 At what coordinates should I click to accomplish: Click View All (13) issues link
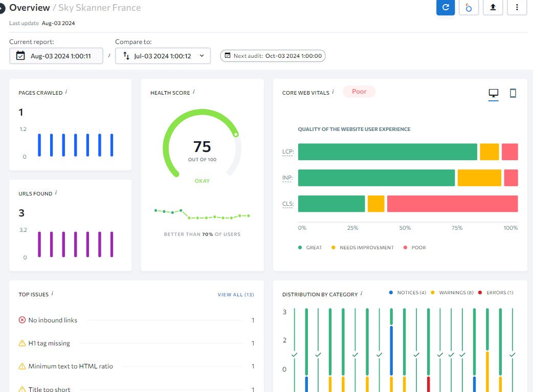(236, 294)
